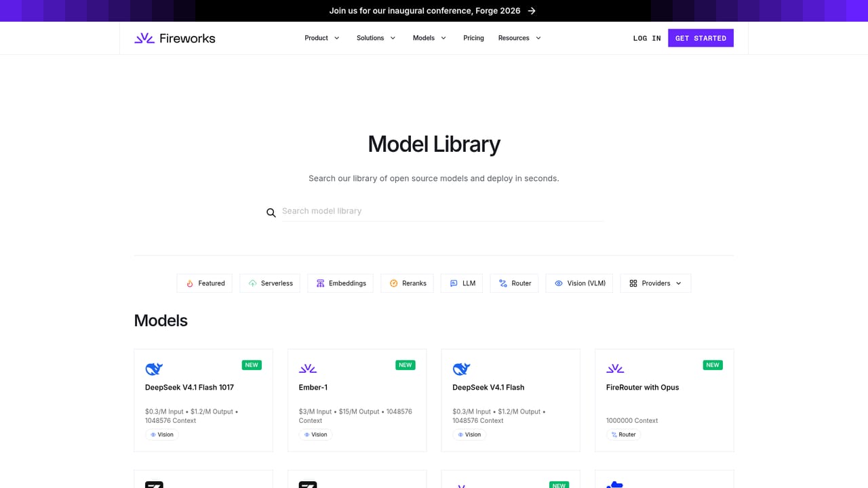Open the DeepSeek V4.1 Flash 1017 model title
Viewport: 868px width, 488px height.
[189, 388]
